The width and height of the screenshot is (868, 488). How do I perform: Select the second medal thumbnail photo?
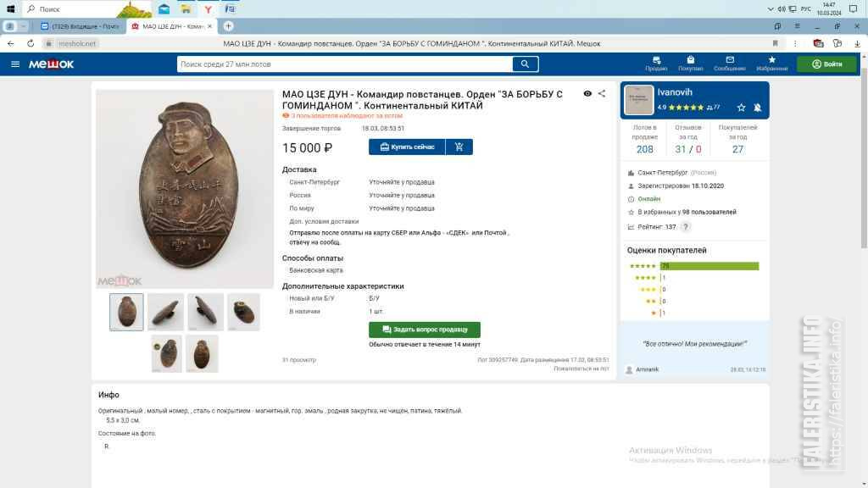pos(165,312)
